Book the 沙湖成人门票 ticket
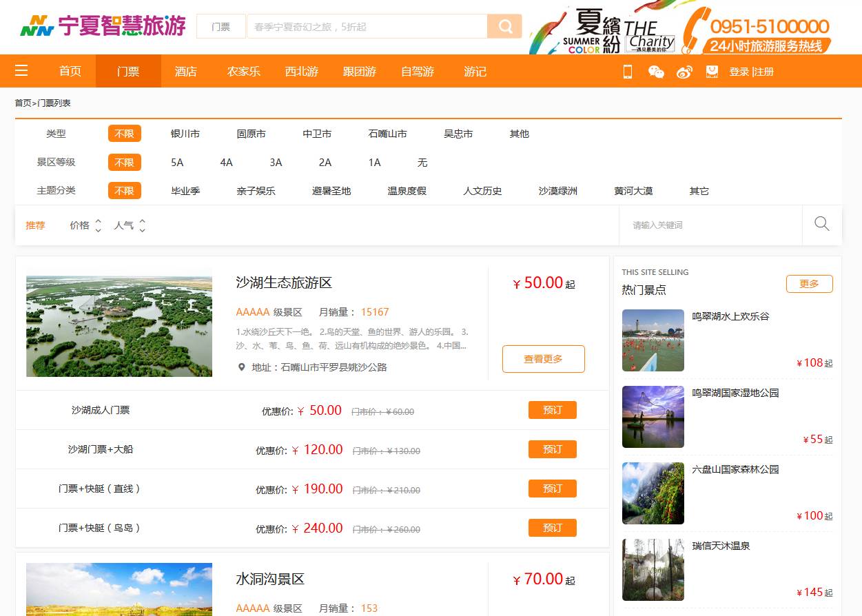 coord(553,410)
